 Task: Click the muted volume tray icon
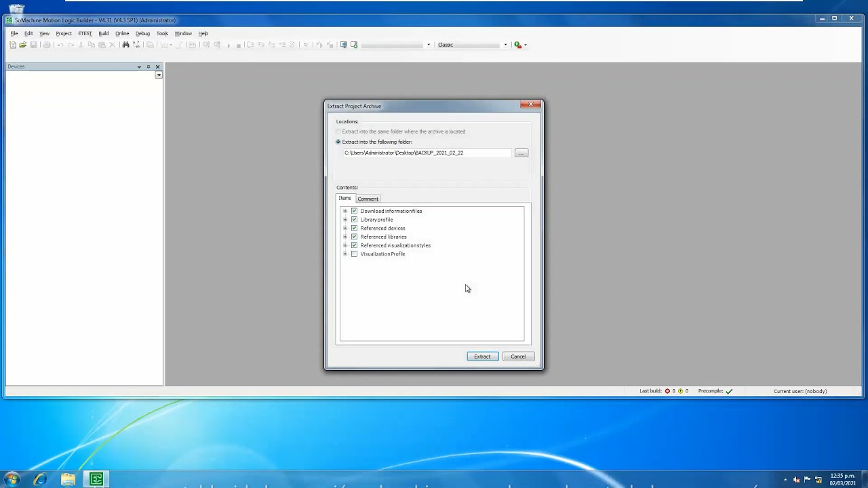pos(797,480)
